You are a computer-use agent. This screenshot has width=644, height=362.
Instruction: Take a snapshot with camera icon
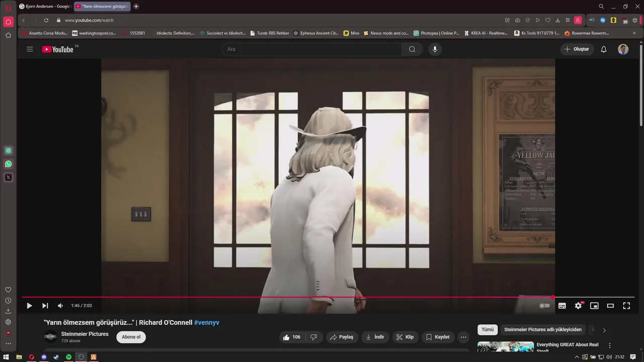(x=517, y=20)
